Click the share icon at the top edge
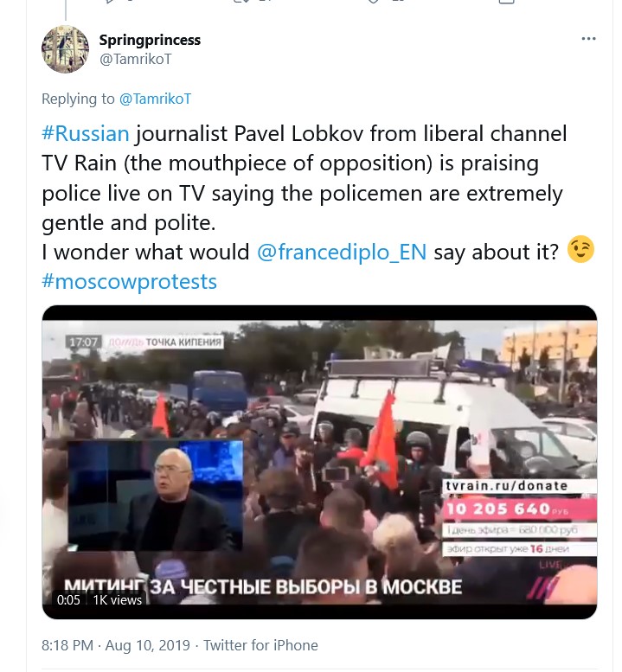The width and height of the screenshot is (622, 672). tap(506, 1)
